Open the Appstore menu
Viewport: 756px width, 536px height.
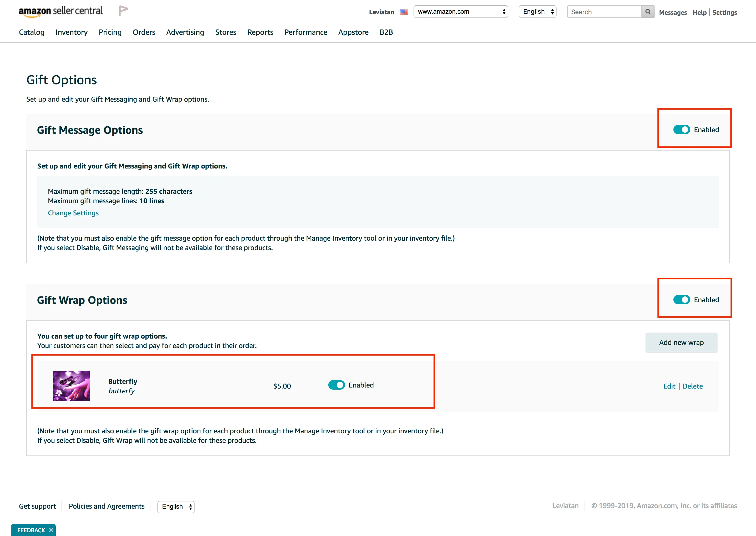[354, 32]
